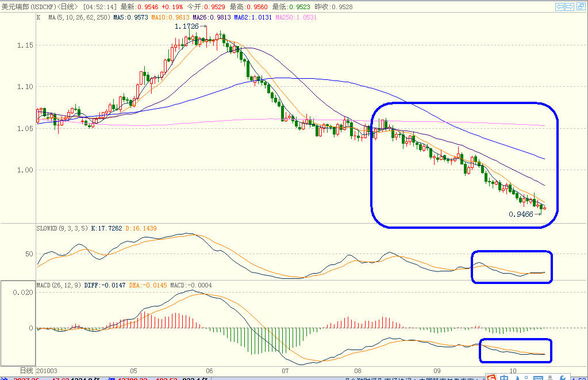
Task: Click the high price 最高:0.9560
Action: pyautogui.click(x=249, y=7)
